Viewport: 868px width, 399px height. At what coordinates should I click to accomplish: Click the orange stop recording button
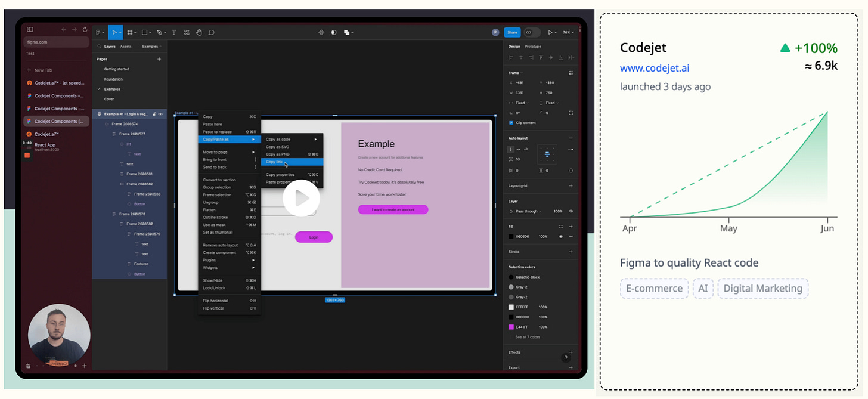[27, 155]
